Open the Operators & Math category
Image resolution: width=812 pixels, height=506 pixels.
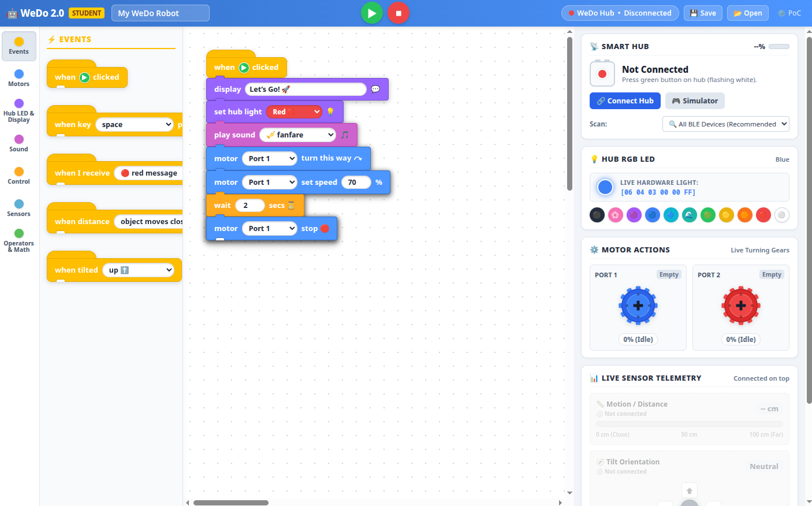pyautogui.click(x=19, y=241)
